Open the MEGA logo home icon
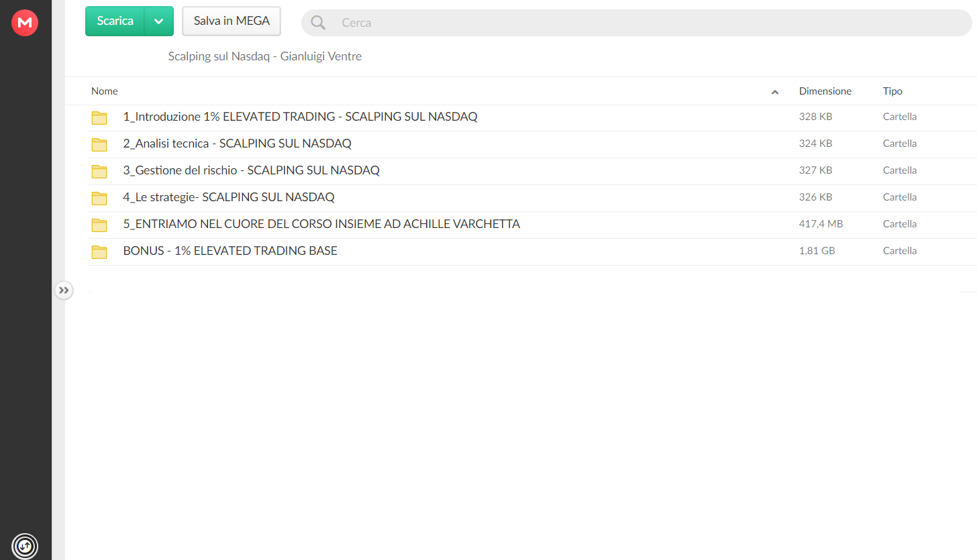977x560 pixels. point(25,23)
